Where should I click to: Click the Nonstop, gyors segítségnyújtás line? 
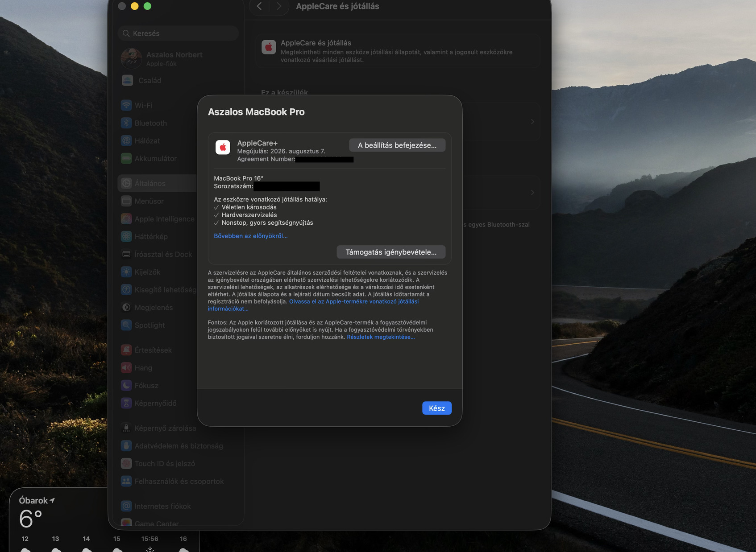[267, 223]
